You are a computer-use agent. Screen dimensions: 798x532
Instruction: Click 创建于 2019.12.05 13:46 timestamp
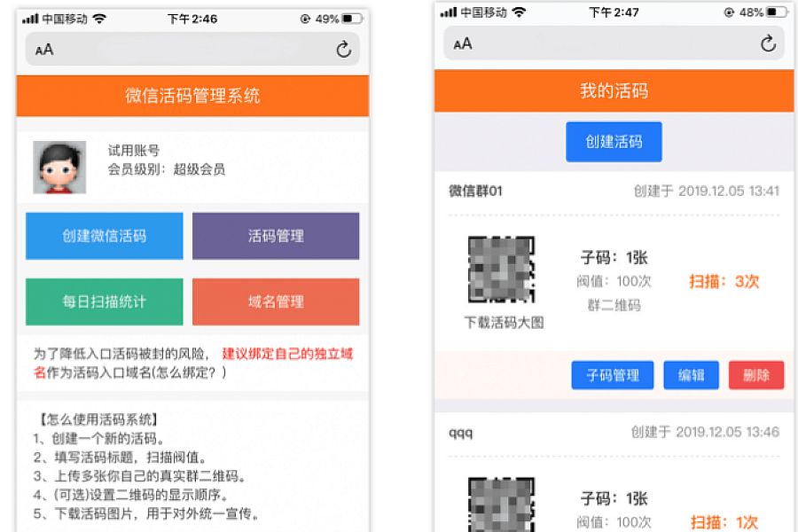point(706,432)
